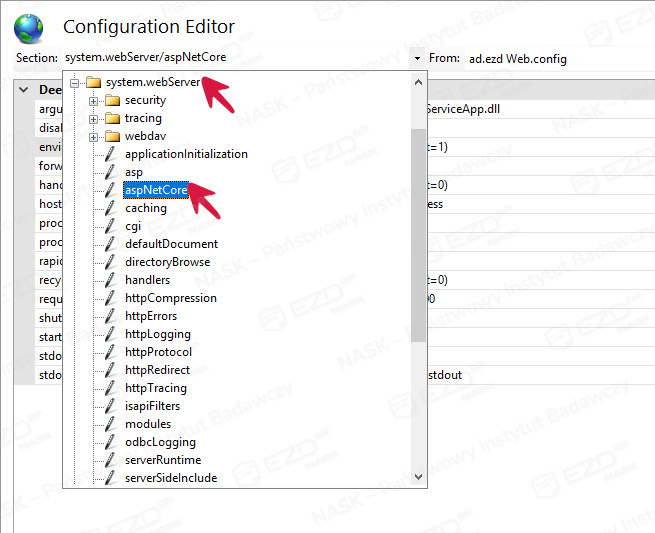
Task: Click the webdav folder icon
Action: pyautogui.click(x=112, y=136)
